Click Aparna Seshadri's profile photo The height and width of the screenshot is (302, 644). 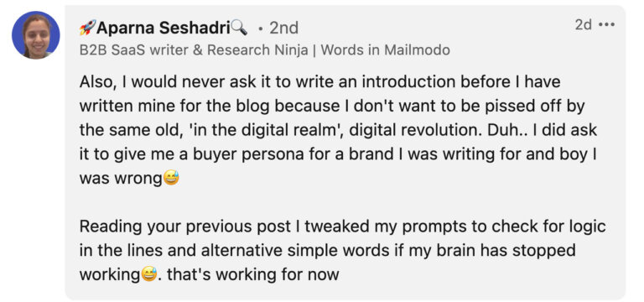pos(36,35)
